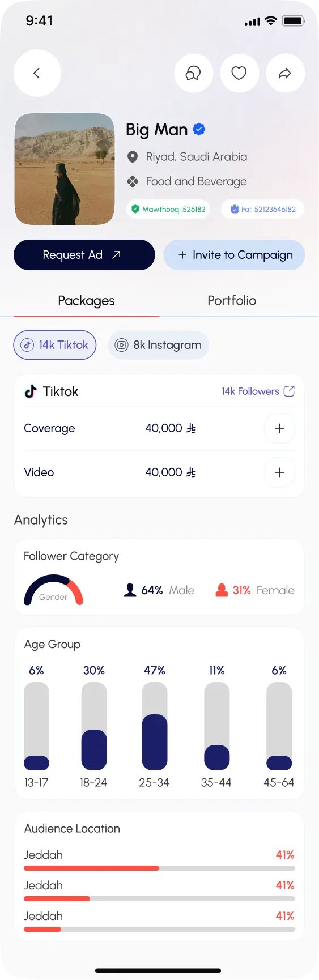Switch to the Portfolio tab

point(232,301)
